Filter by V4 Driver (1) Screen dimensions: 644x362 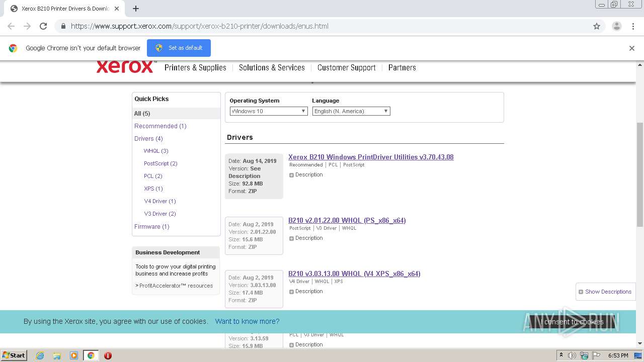160,201
